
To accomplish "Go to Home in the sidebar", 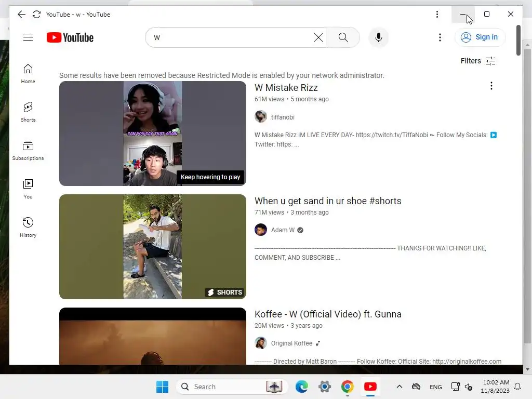I will (x=28, y=74).
